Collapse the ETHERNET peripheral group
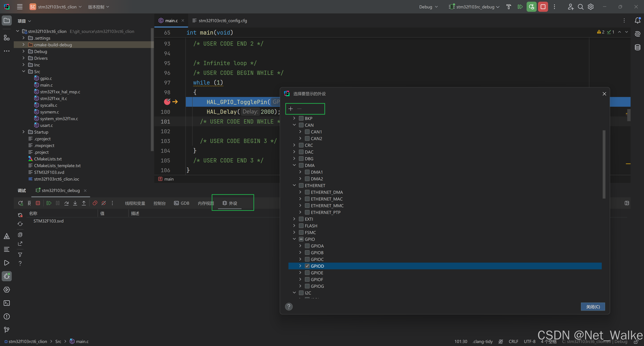 pos(294,185)
